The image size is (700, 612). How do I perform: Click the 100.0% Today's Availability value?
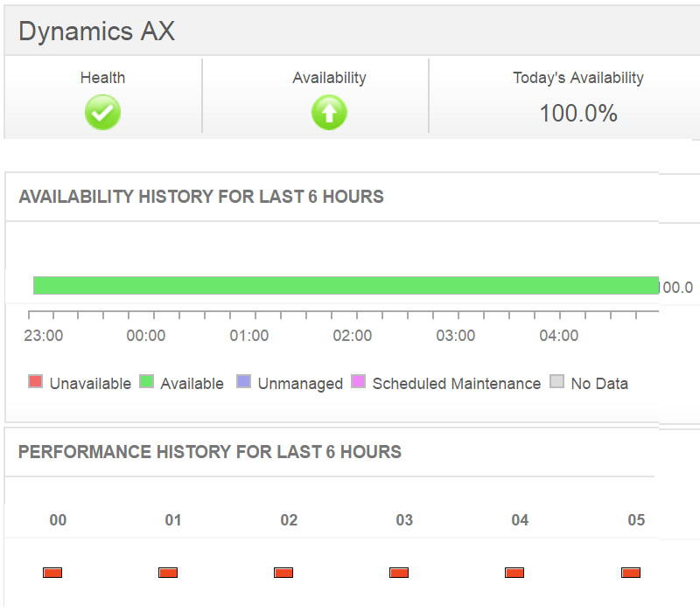578,114
